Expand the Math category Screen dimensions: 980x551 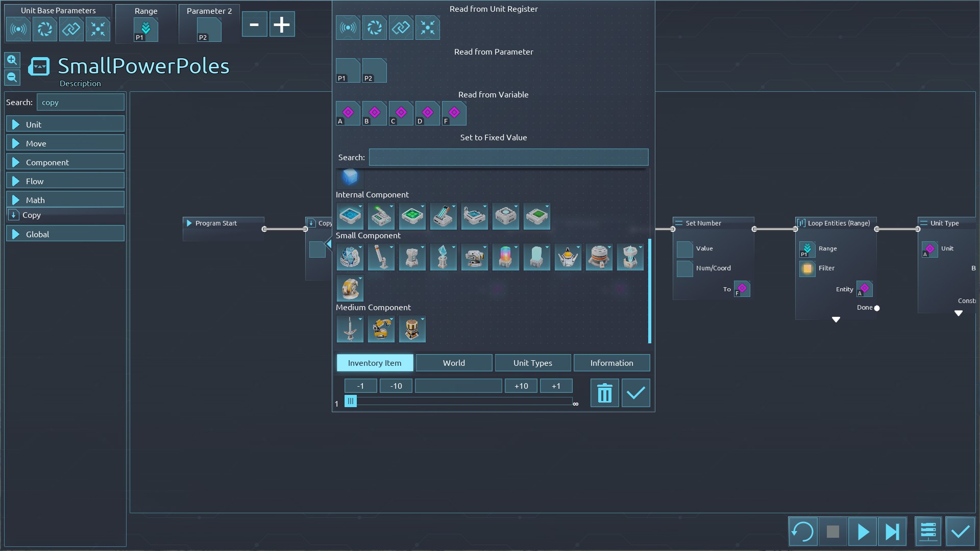65,200
